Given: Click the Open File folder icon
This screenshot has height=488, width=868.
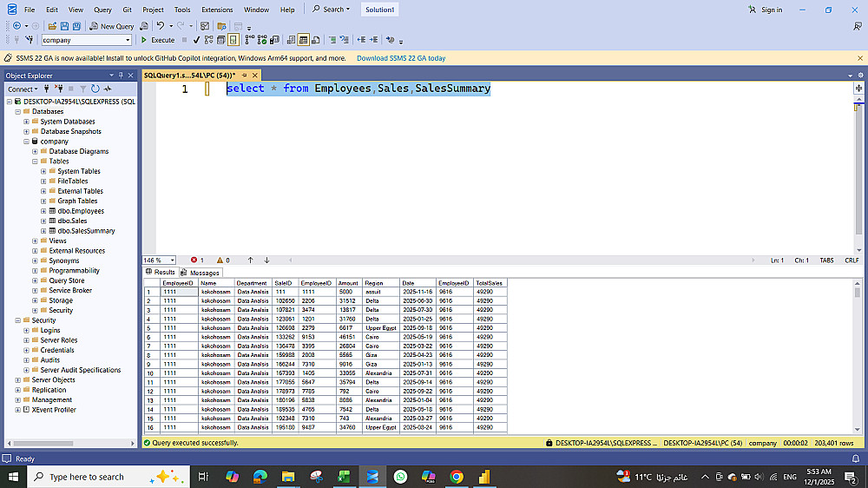Looking at the screenshot, I should click(53, 26).
